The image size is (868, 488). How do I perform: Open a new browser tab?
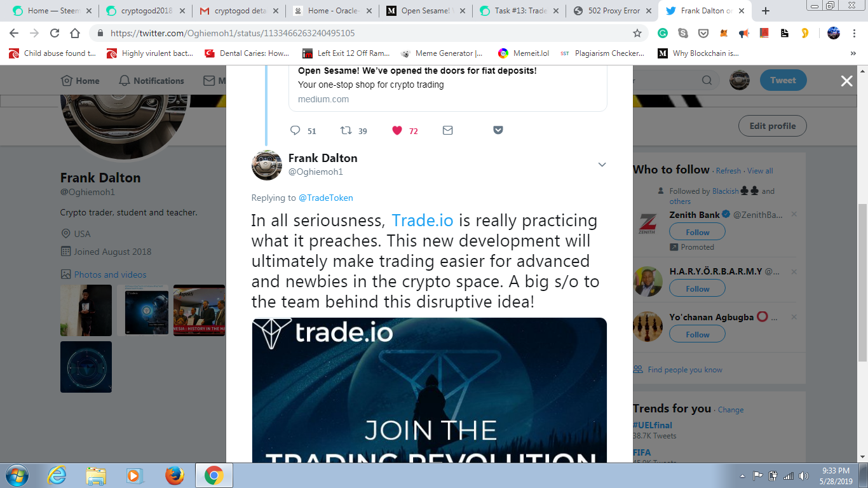click(766, 11)
